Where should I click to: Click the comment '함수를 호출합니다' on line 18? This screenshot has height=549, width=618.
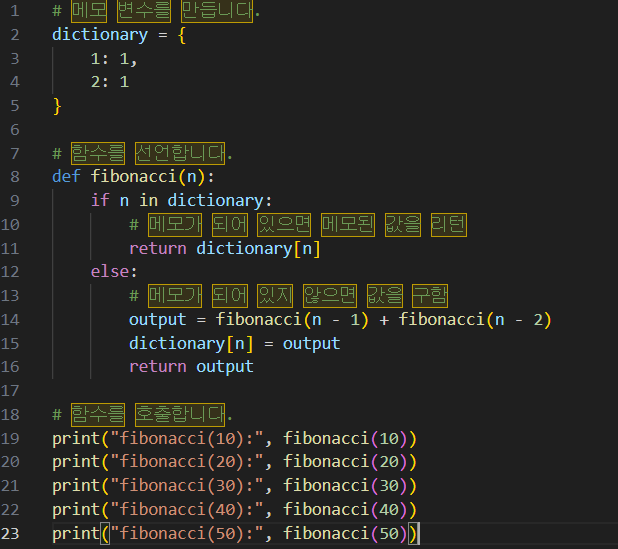(148, 415)
